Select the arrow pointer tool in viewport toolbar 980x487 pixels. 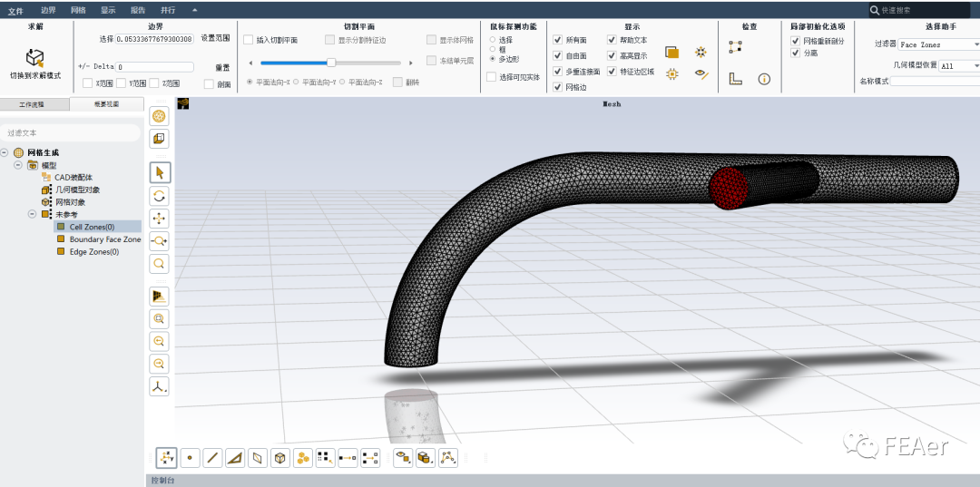(160, 172)
